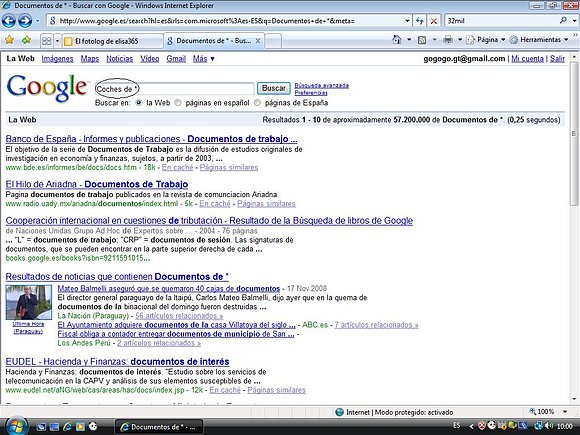This screenshot has width=580, height=435.
Task: Click the search magnifier icon in toolbar
Action: coord(563,21)
